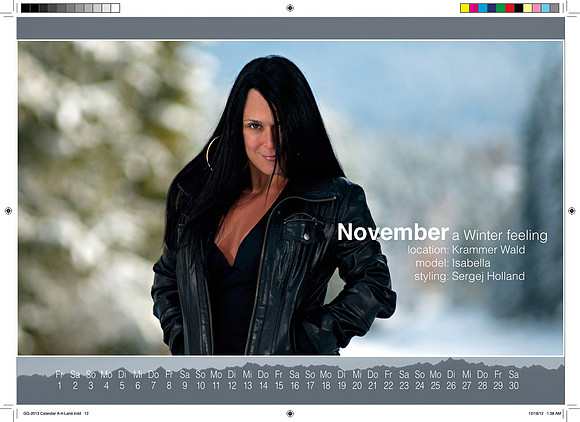Click the "So" label above date 24
The height and width of the screenshot is (422, 580).
coord(419,374)
